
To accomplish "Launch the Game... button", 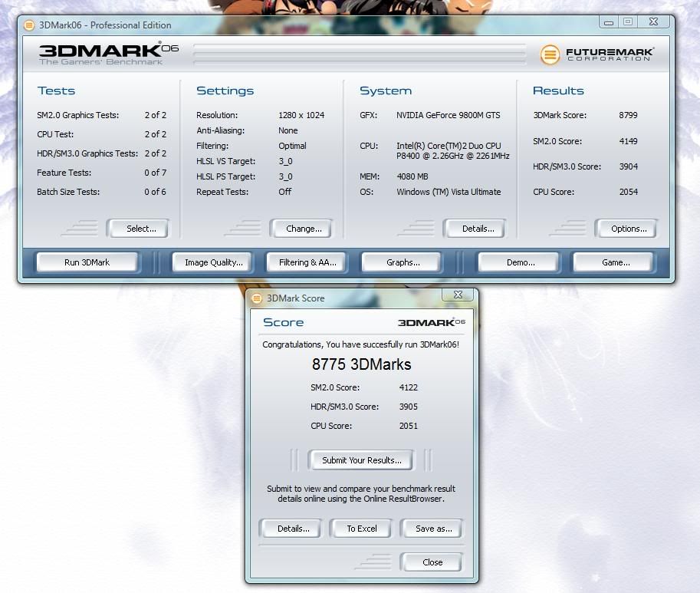I will 613,262.
